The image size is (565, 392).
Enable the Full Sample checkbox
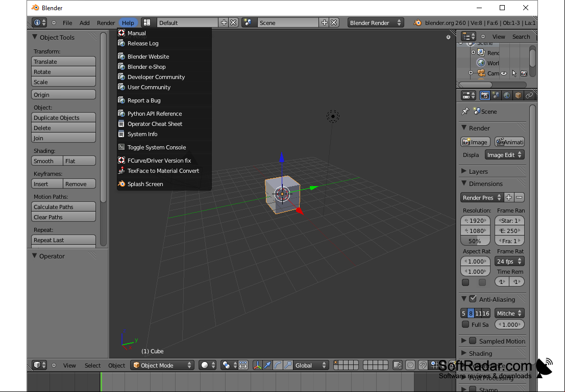click(x=465, y=324)
